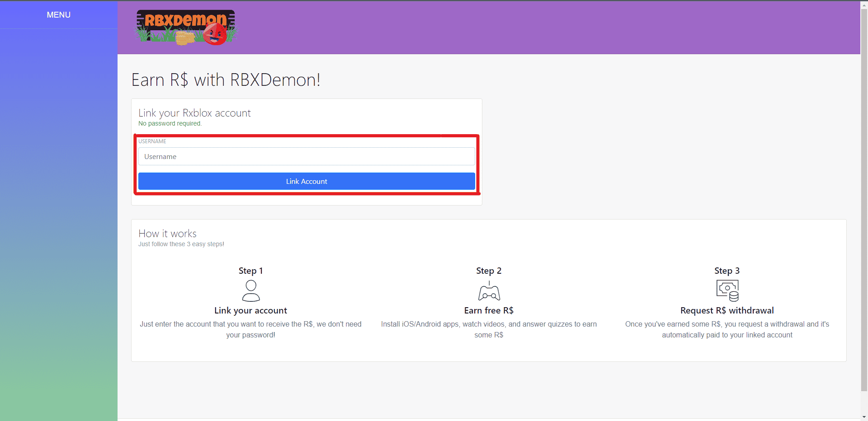Click the Step 3 money withdrawal icon
Image resolution: width=868 pixels, height=421 pixels.
point(727,290)
